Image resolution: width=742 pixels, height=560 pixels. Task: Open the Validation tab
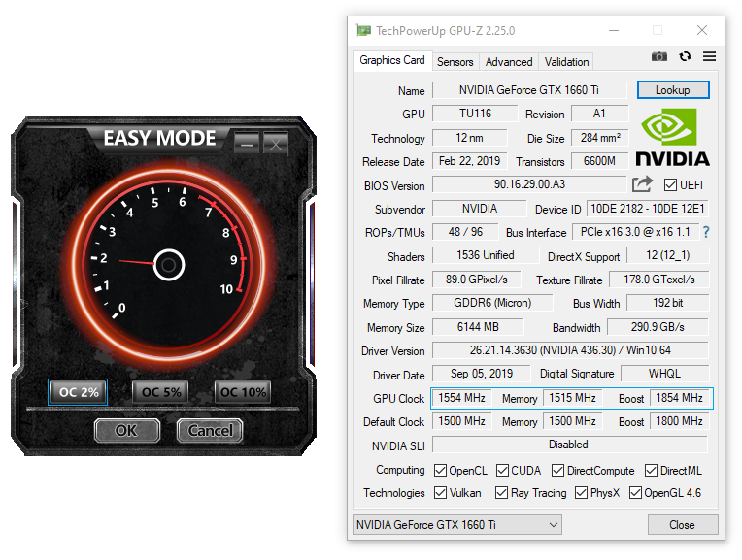pos(566,62)
